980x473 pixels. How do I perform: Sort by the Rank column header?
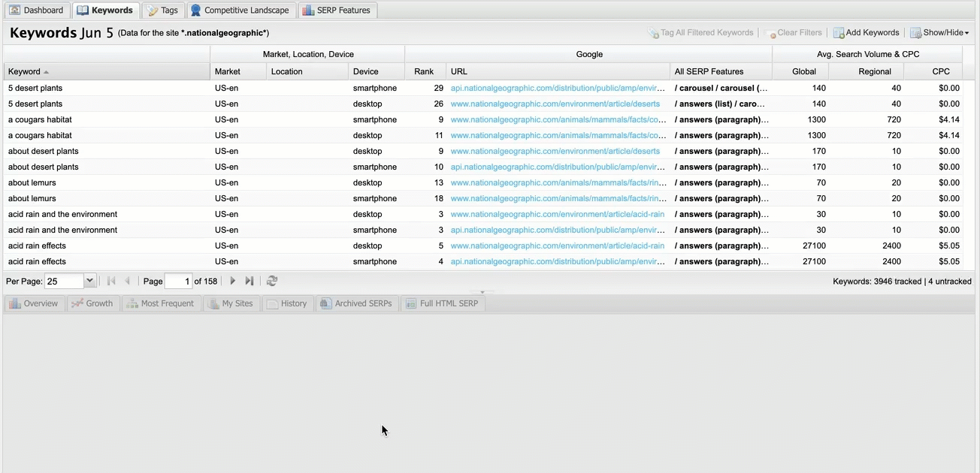pos(424,71)
